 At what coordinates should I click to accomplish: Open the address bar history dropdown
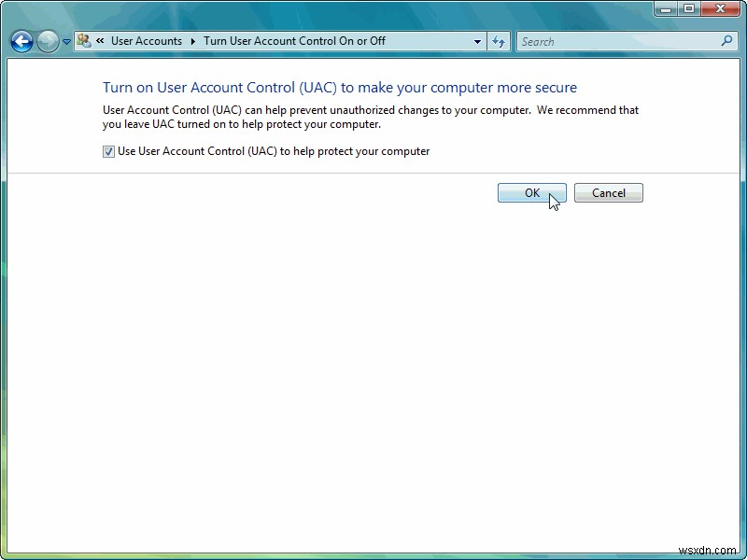(477, 41)
